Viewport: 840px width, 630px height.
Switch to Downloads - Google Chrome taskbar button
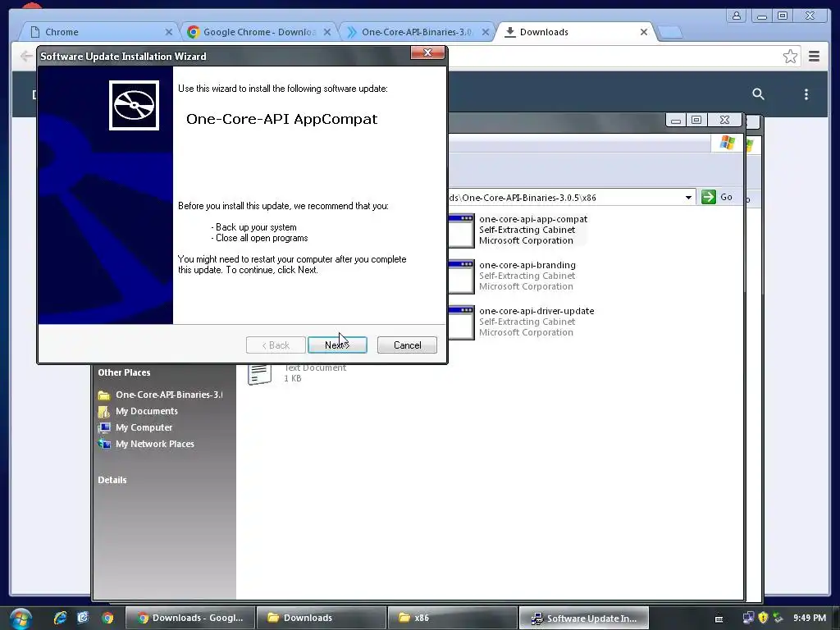tap(189, 618)
